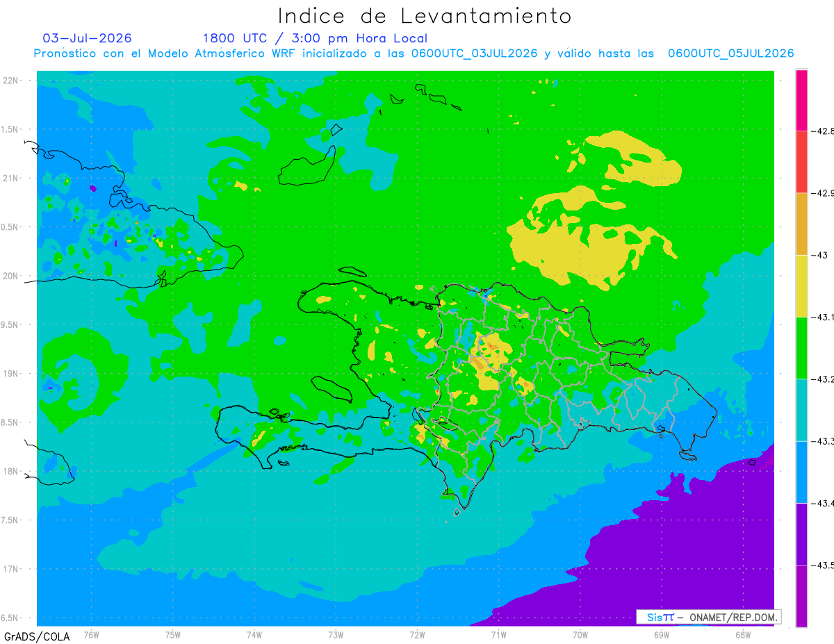Pick the bottom violet color bar segment below -43.5
This screenshot has width=834, height=644.
pos(801,595)
